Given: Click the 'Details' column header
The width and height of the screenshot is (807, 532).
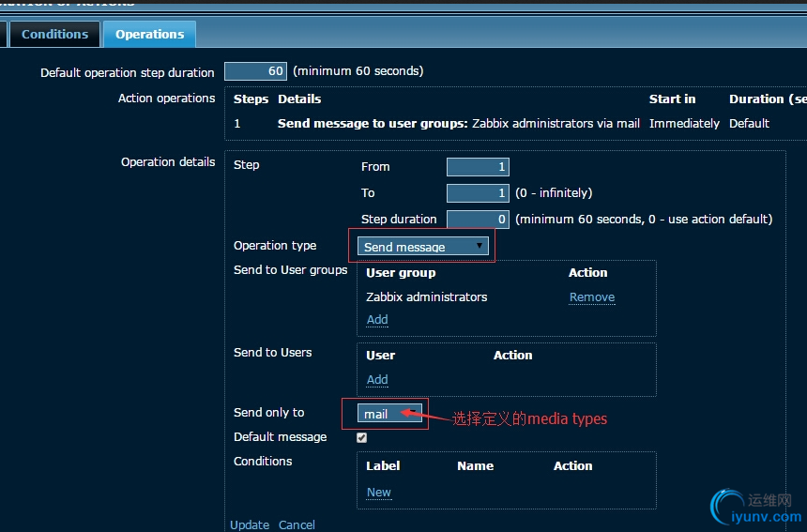Looking at the screenshot, I should point(299,99).
